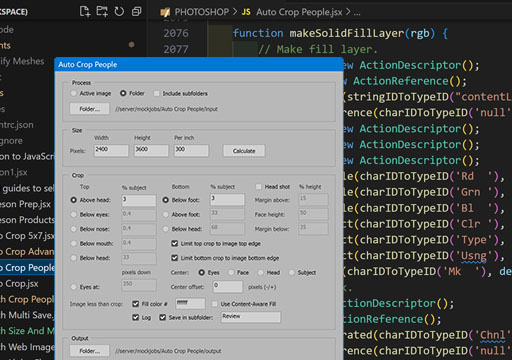
Task: Click the Fill color hex value field
Action: click(190, 304)
